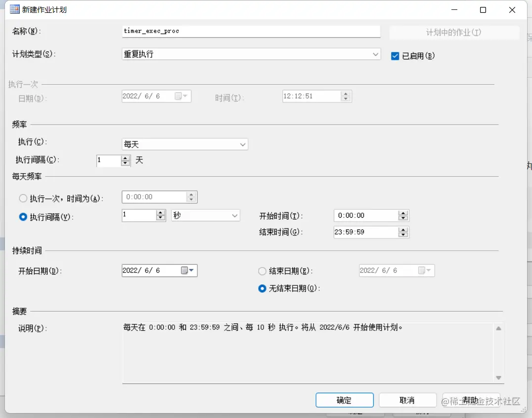Maximize the 新建作业计划 window
Screen dimensions: 532x418
click(483, 10)
